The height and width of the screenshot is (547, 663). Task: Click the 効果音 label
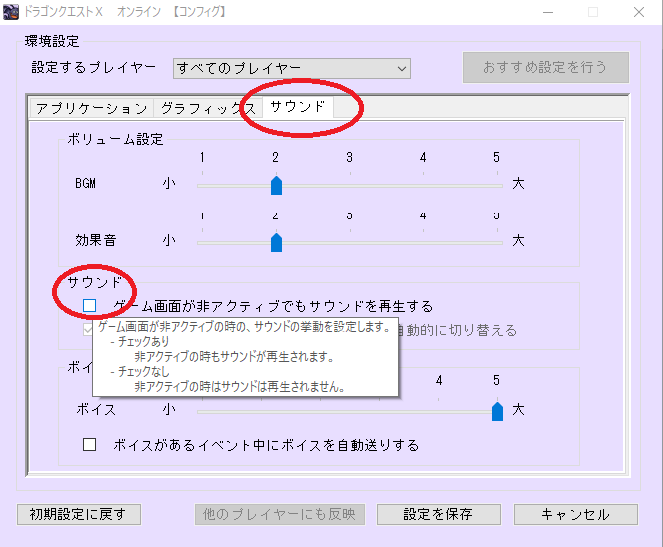[96, 240]
